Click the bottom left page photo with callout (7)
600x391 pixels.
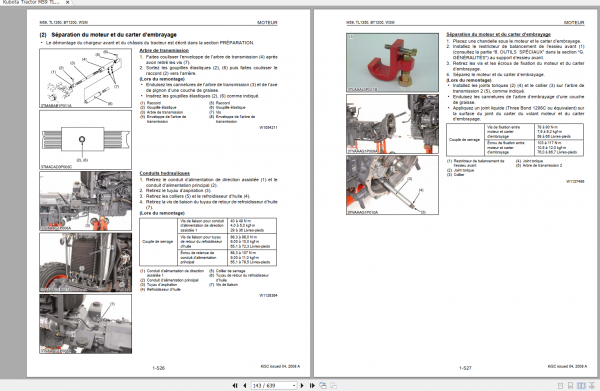pyautogui.click(x=85, y=324)
